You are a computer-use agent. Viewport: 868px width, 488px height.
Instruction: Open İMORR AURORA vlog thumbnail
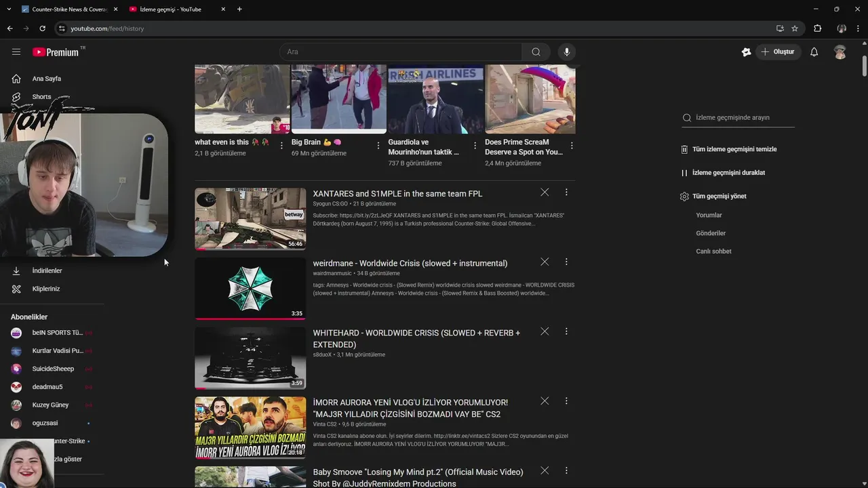tap(250, 428)
